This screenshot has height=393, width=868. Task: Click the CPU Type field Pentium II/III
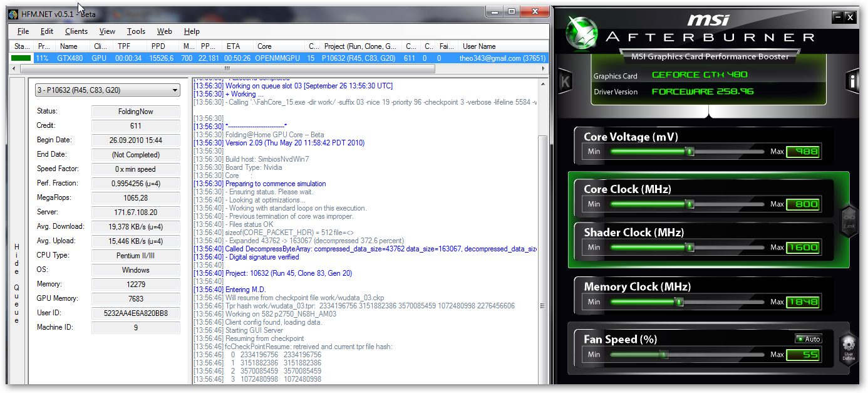[x=135, y=256]
